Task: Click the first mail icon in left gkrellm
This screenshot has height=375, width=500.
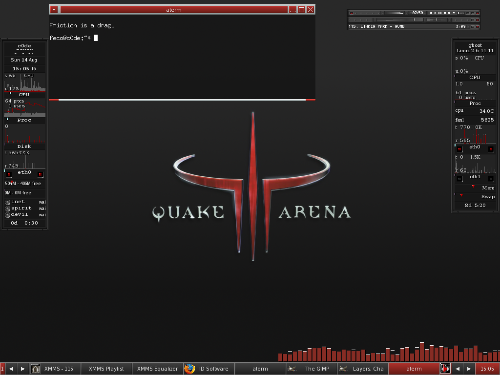Action: (x=8, y=202)
